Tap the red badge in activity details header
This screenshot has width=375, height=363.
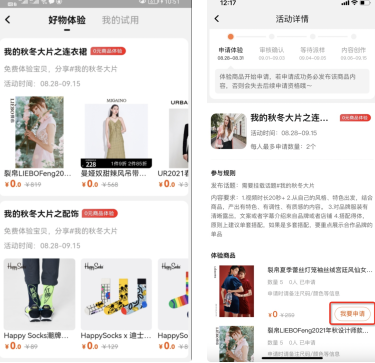(x=355, y=118)
